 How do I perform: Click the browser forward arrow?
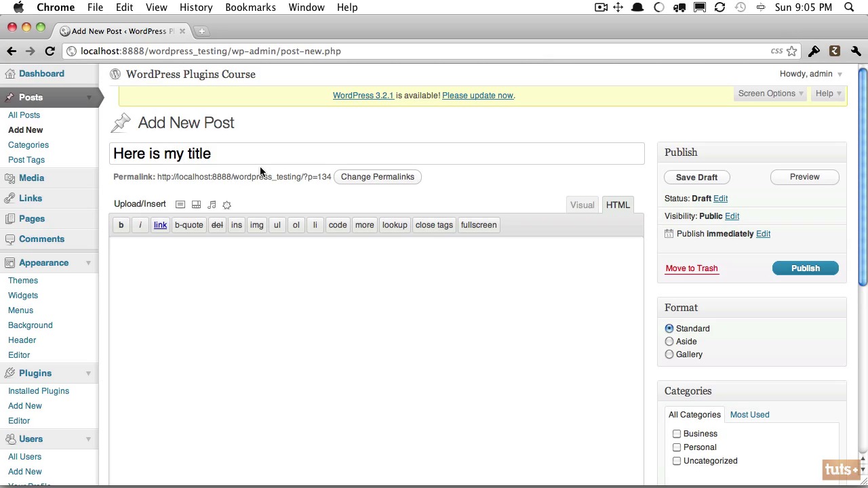tap(30, 51)
